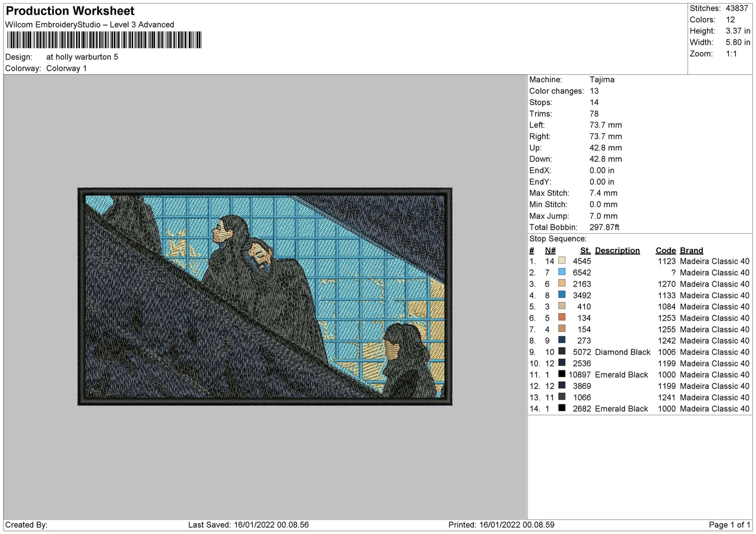This screenshot has width=756, height=534.
Task: Click 'Emerald Black' in stop 14 row
Action: click(622, 408)
